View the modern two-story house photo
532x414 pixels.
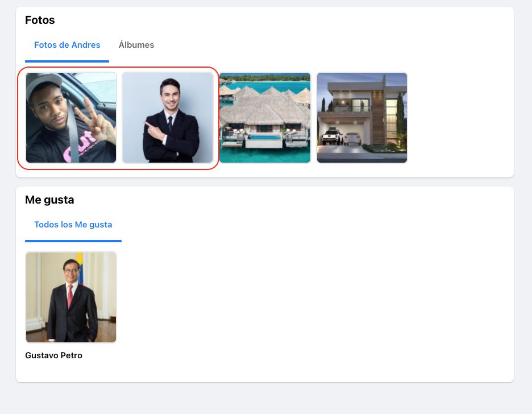(362, 117)
